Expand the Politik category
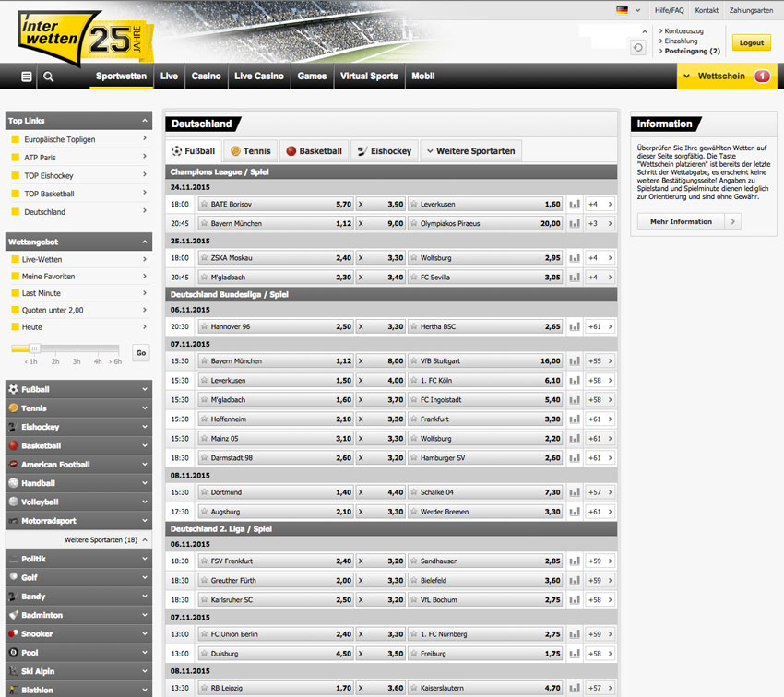The width and height of the screenshot is (784, 697). pos(79,559)
